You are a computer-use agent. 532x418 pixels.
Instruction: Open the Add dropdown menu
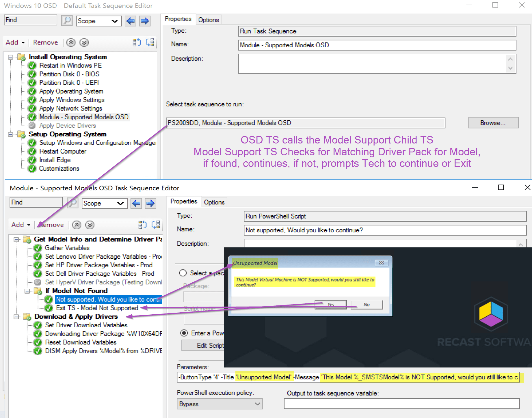pos(15,42)
